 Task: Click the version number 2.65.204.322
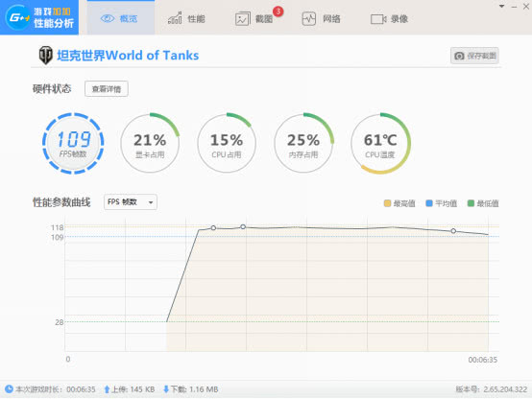[505, 389]
